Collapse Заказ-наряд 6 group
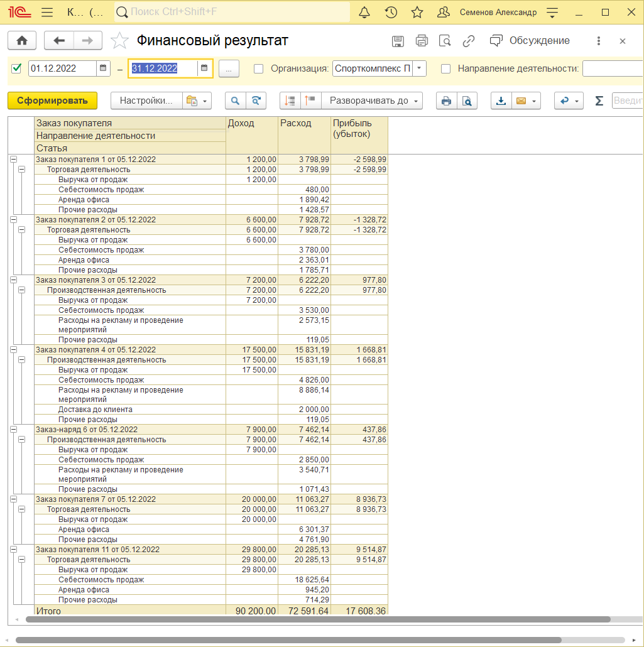 tap(14, 429)
